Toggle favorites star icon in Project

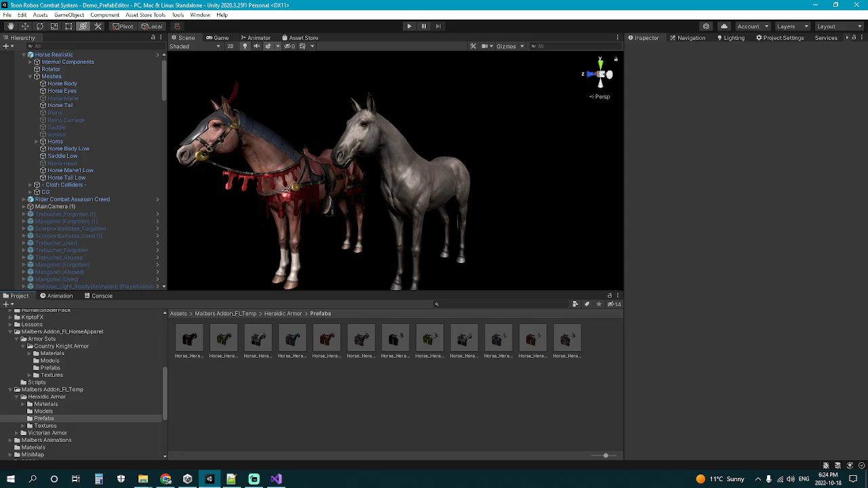pos(598,304)
